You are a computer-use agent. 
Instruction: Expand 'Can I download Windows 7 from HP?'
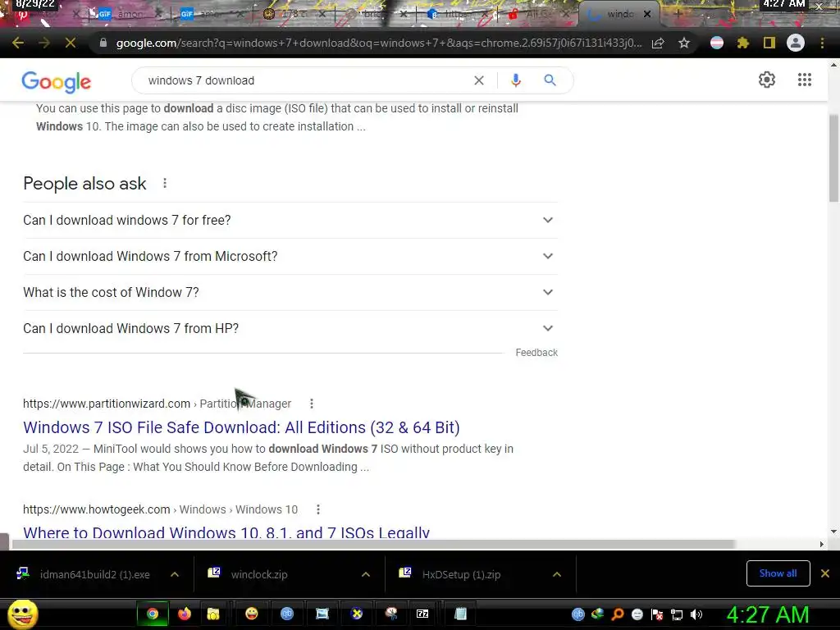point(290,328)
